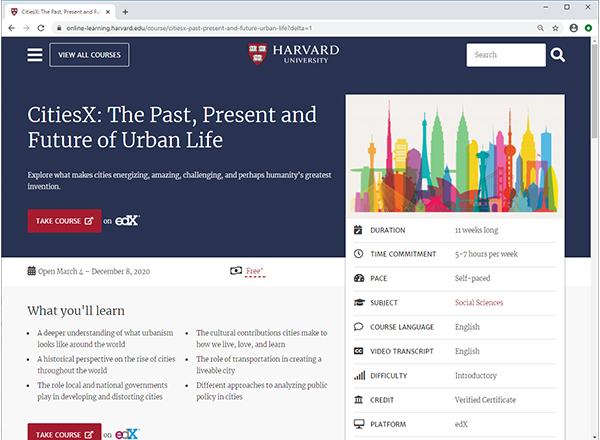
Task: Click the Harvard University shield logo
Action: click(x=260, y=54)
